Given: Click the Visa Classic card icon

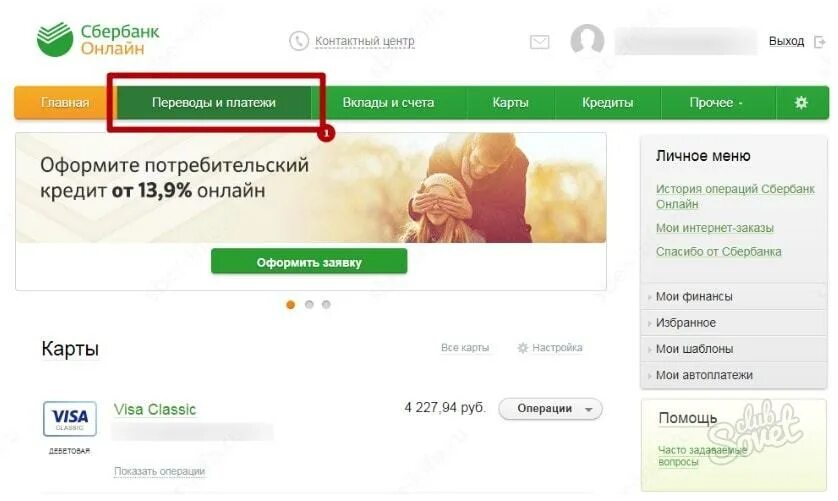Looking at the screenshot, I should click(69, 419).
